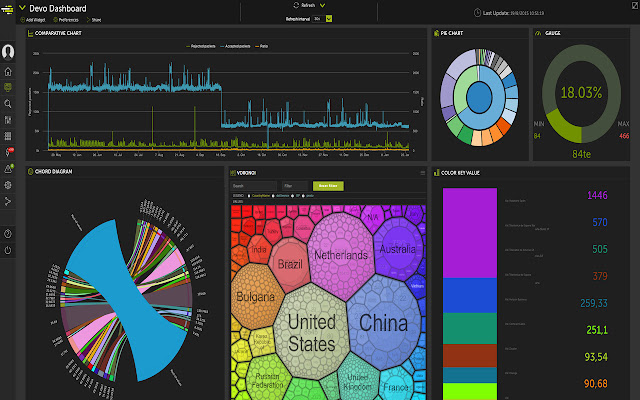The image size is (640, 400).
Task: Open the settings gear in sidebar
Action: coord(8,185)
